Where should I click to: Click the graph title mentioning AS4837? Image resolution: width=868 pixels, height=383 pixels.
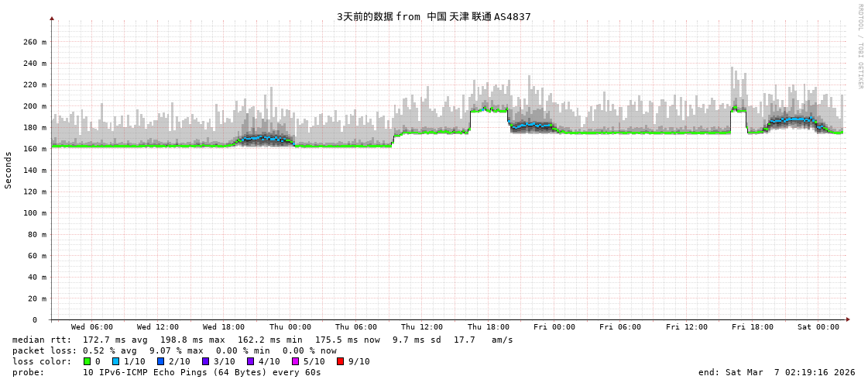coord(434,16)
